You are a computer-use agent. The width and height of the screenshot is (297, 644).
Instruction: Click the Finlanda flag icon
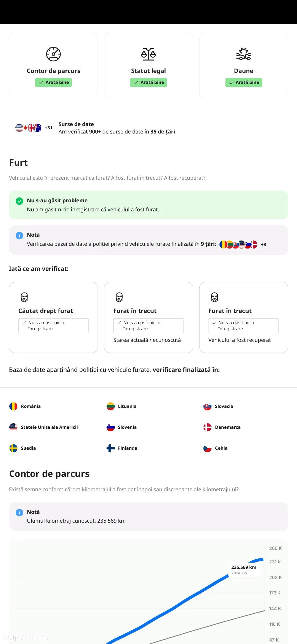111,448
